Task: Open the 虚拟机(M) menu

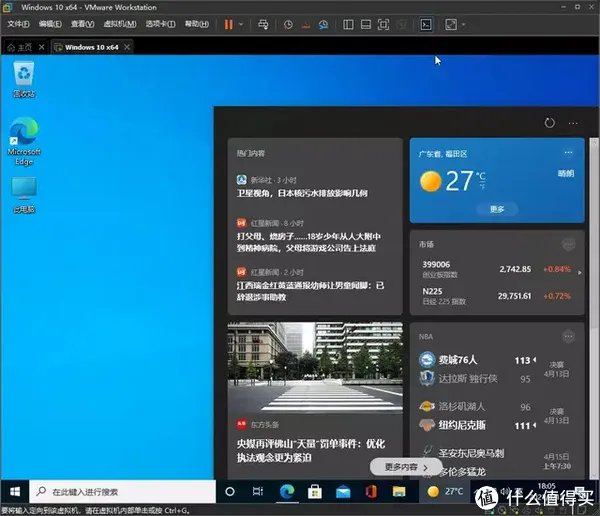Action: [x=120, y=24]
